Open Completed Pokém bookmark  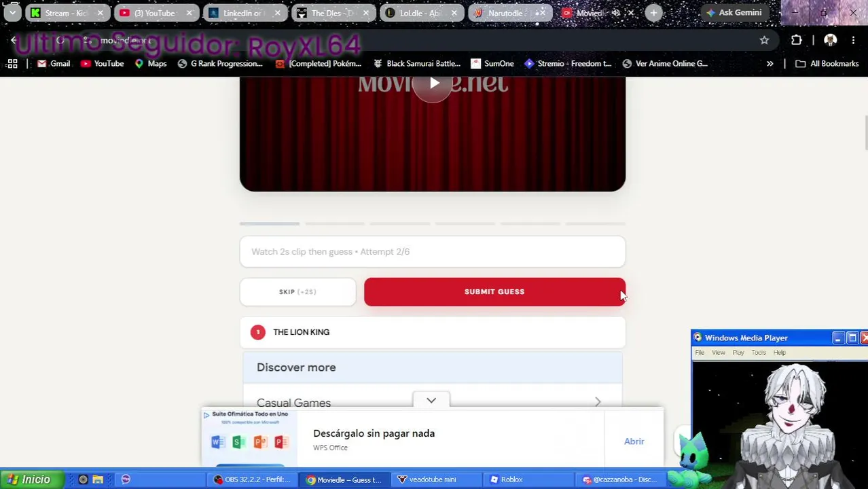(318, 64)
